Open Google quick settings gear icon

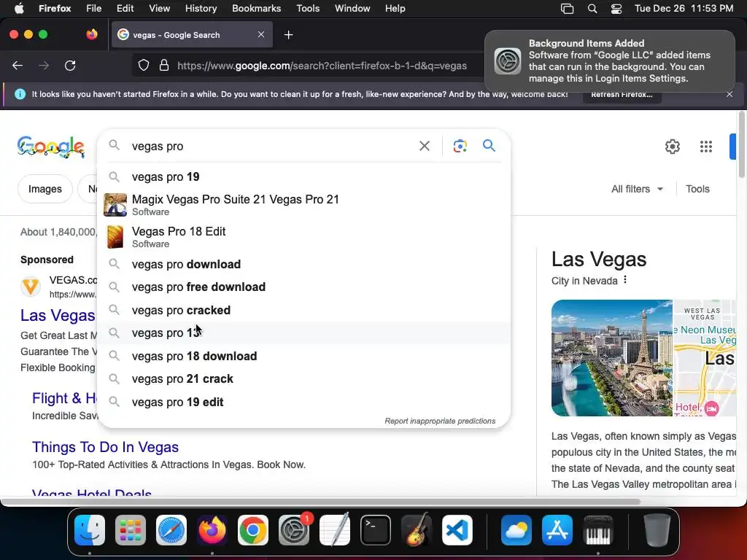[672, 146]
